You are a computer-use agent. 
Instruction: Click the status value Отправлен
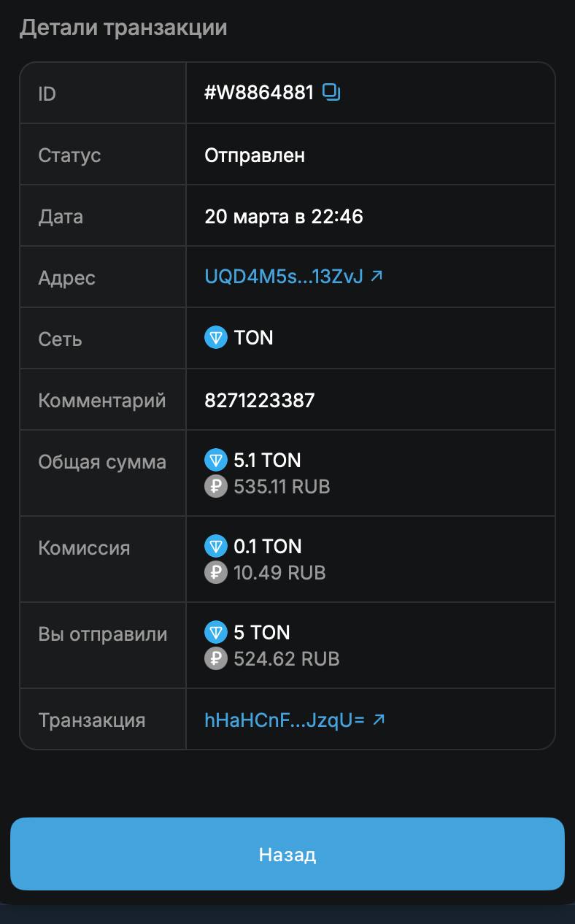click(255, 155)
